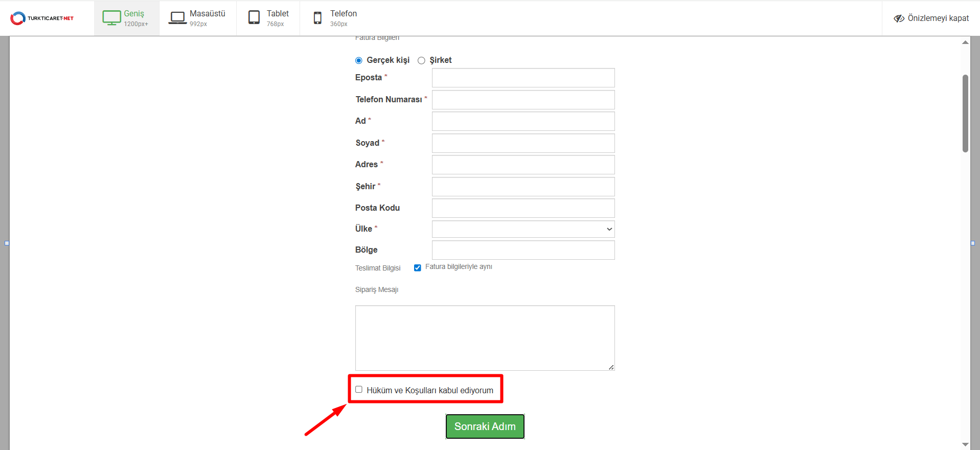Click Önizlemeyi kapat to close preview
Viewport: 980px width, 450px height.
click(x=938, y=18)
